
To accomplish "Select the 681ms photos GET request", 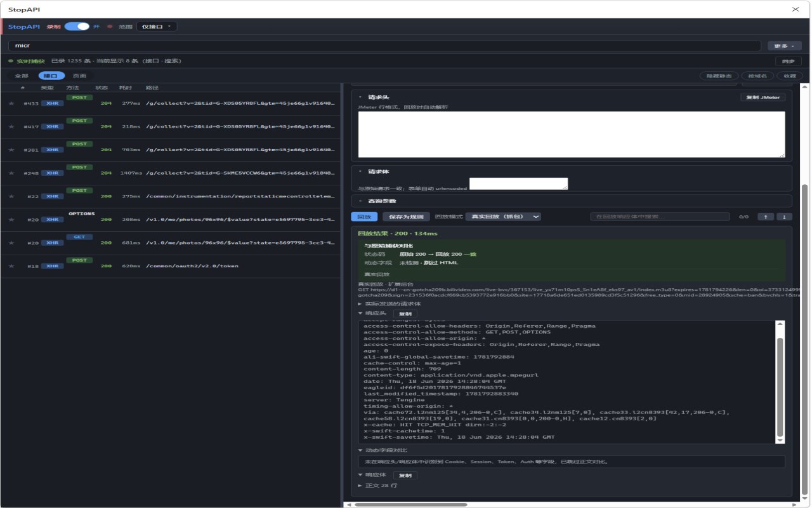I will coord(171,243).
